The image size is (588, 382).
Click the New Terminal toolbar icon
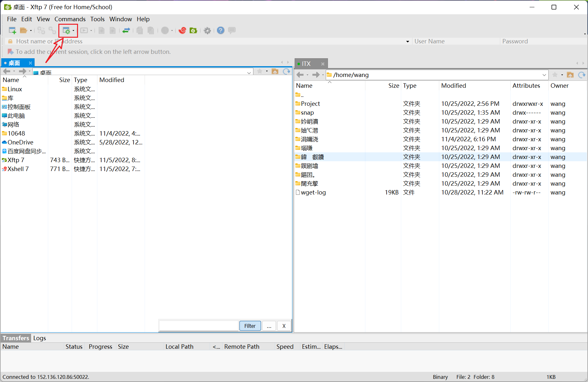84,30
